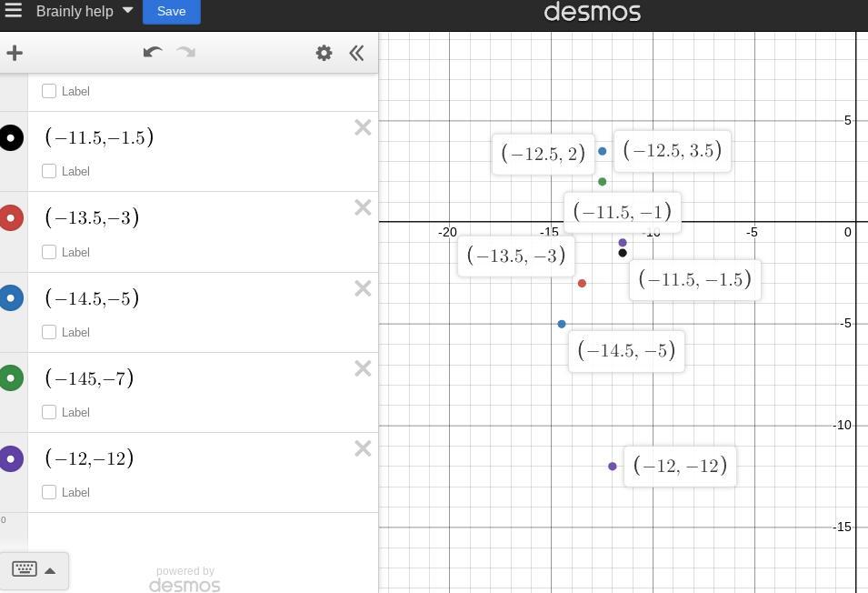The image size is (868, 593).
Task: Remove the (-12,-12) expression row
Action: (x=363, y=448)
